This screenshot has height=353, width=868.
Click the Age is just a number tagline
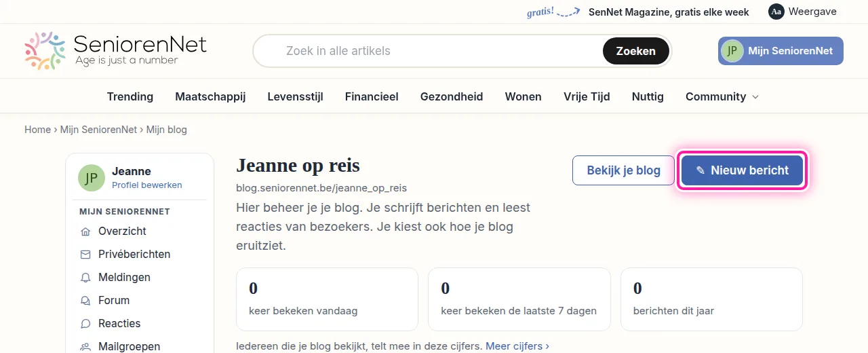point(126,60)
